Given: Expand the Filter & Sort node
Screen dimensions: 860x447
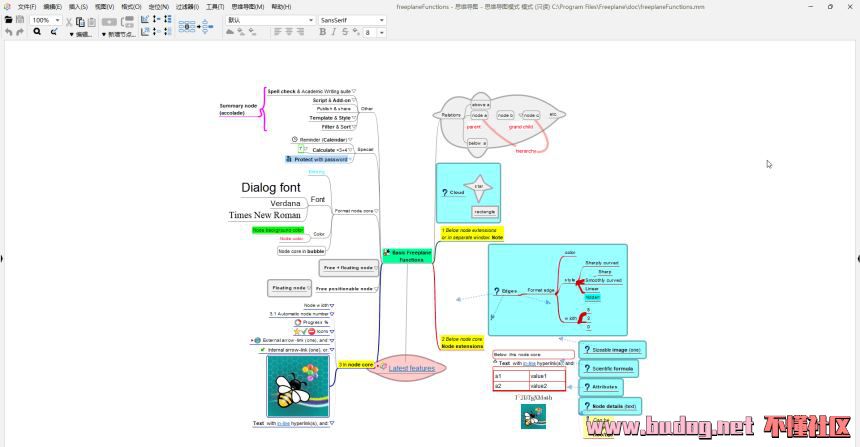Looking at the screenshot, I should point(354,127).
